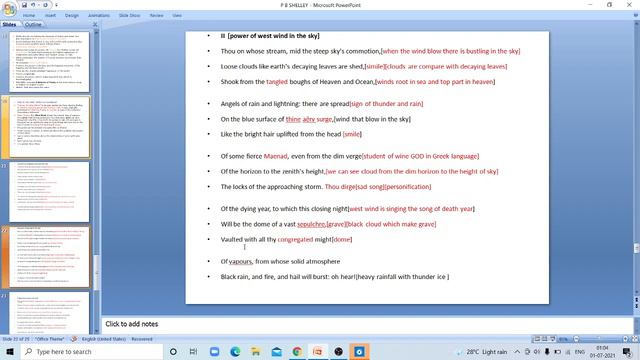Click the zoom in plus button
This screenshot has width=640, height=360.
[x=625, y=339]
